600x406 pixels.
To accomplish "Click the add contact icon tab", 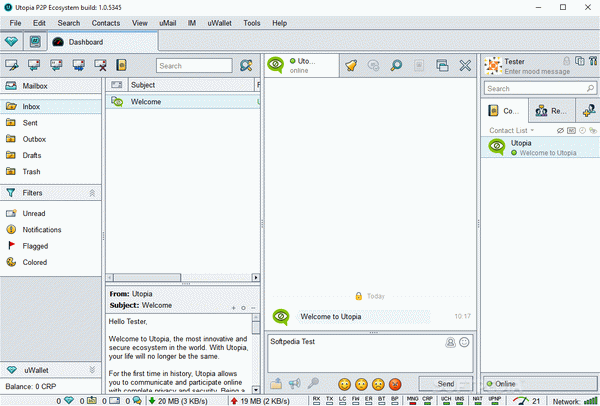I will pyautogui.click(x=589, y=111).
